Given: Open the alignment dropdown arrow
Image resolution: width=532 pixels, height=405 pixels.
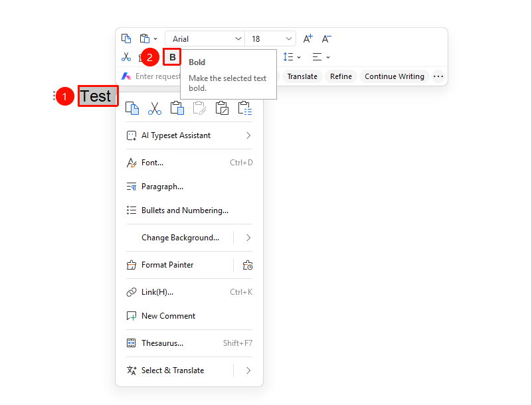Looking at the screenshot, I should point(328,57).
